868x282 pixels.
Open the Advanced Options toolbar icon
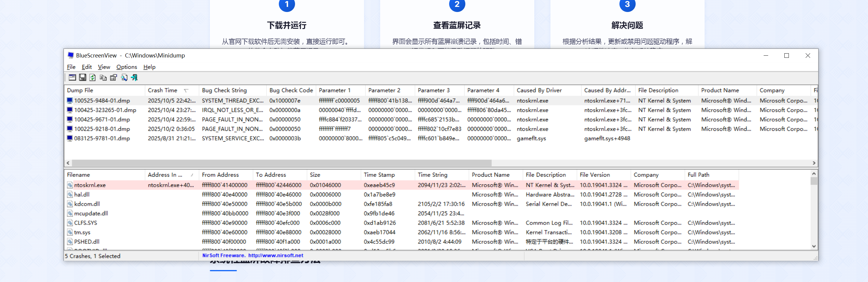72,78
